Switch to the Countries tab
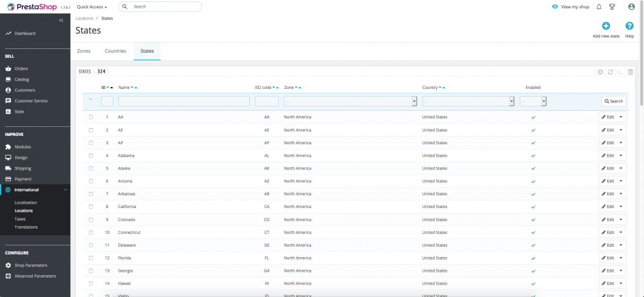Screen dimensions: 644x297 [115, 51]
